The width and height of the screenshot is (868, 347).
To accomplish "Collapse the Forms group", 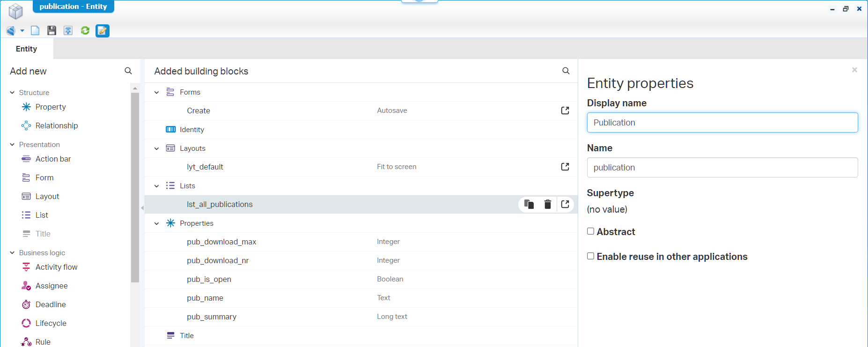I will coord(157,92).
